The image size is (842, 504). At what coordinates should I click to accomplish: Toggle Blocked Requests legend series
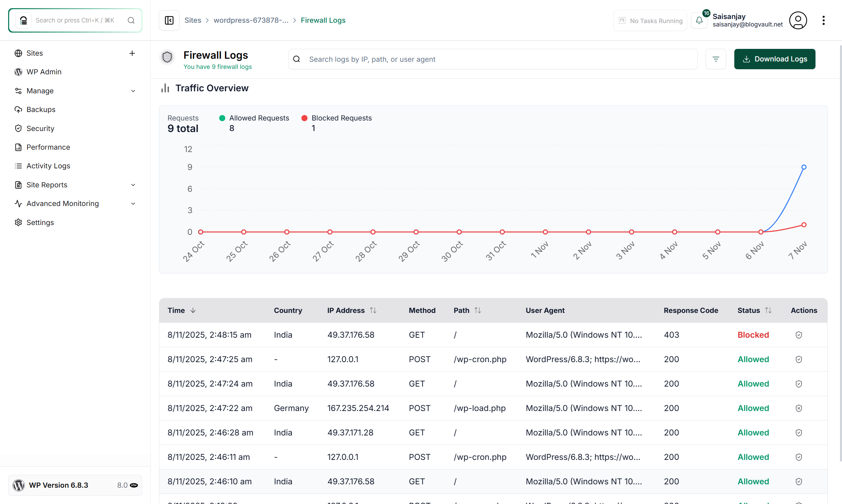pos(341,118)
